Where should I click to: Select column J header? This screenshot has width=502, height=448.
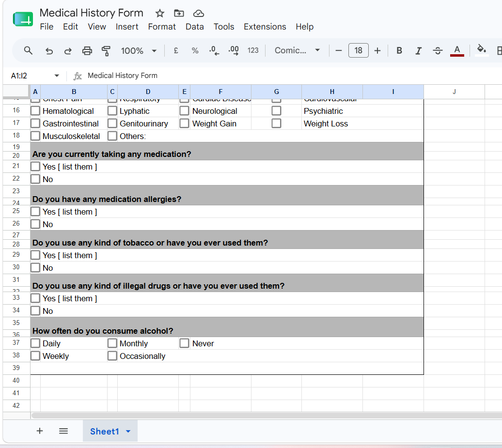click(454, 92)
